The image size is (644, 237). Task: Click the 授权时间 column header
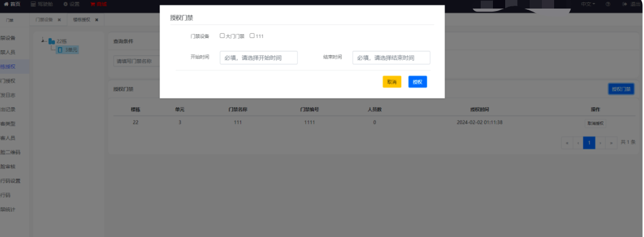tap(479, 110)
